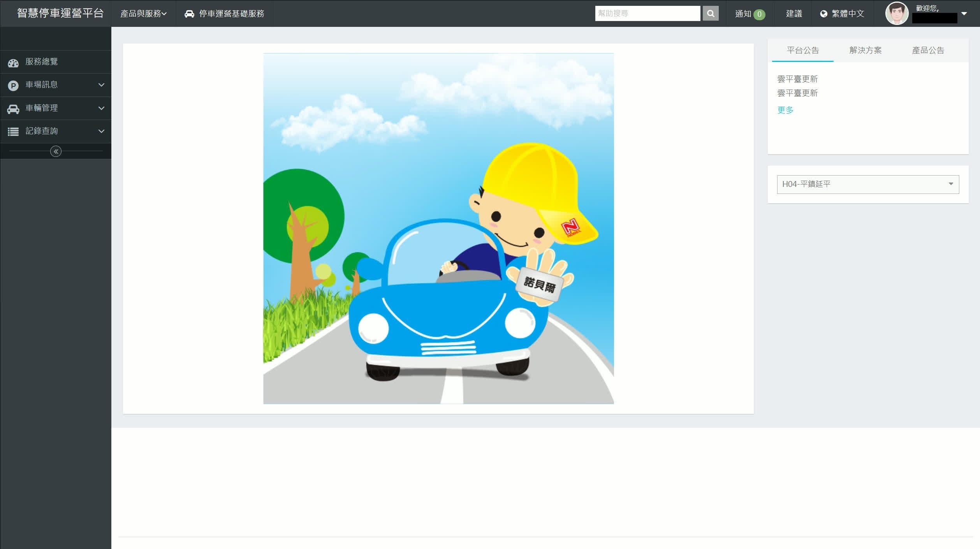The height and width of the screenshot is (549, 980).
Task: Open 服務總覽 in the sidebar
Action: pos(56,62)
